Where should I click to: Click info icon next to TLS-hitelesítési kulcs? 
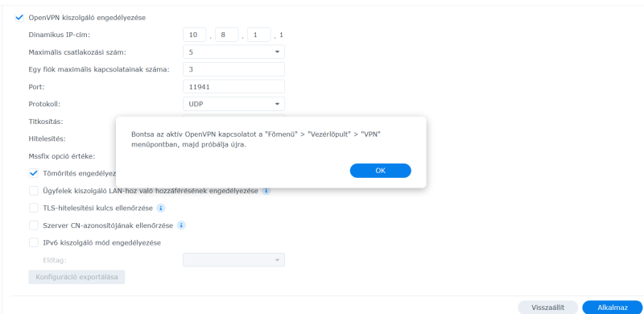click(x=161, y=208)
